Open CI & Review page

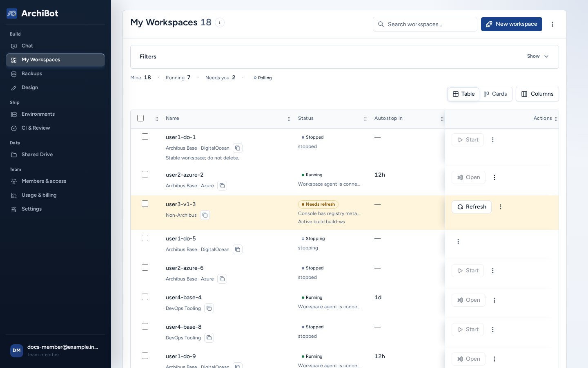[x=55, y=128]
